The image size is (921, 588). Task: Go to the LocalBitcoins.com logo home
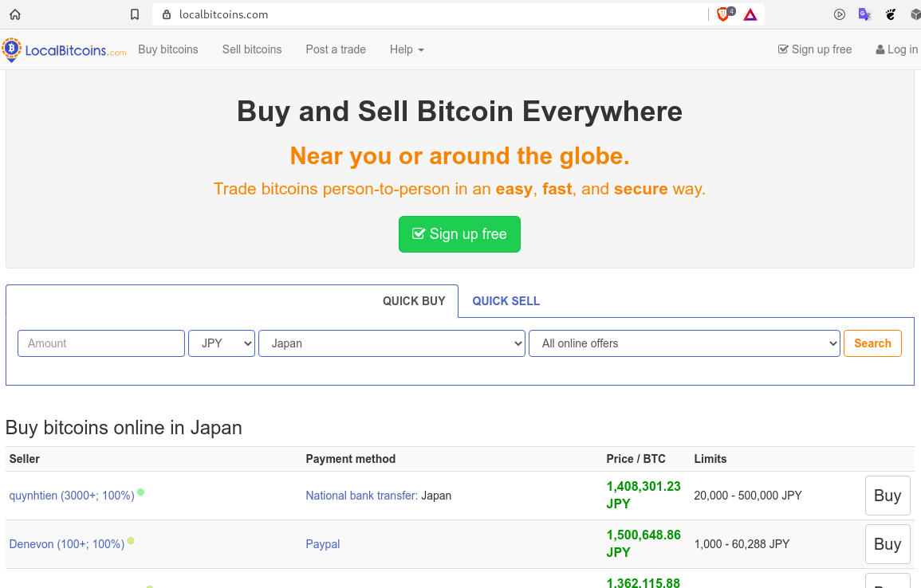[64, 50]
